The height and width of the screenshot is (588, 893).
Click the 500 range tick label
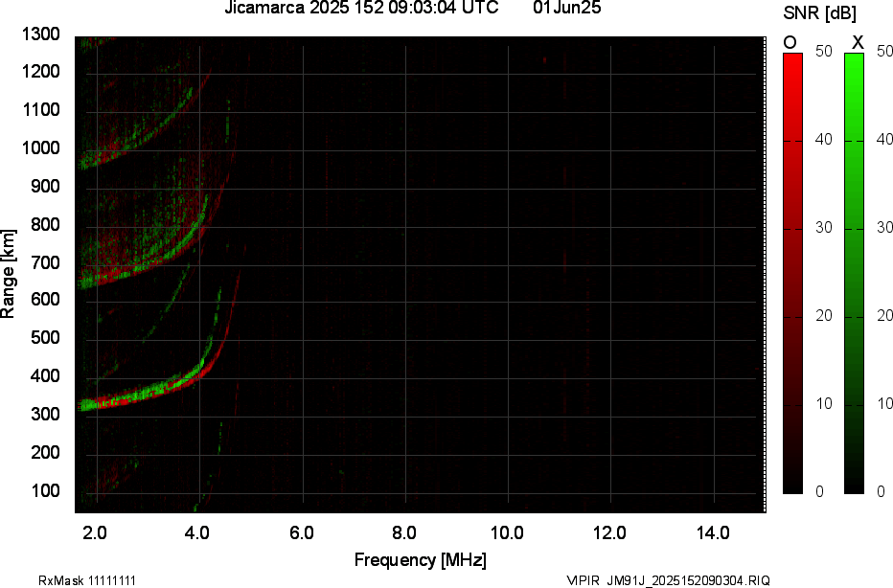click(x=45, y=337)
